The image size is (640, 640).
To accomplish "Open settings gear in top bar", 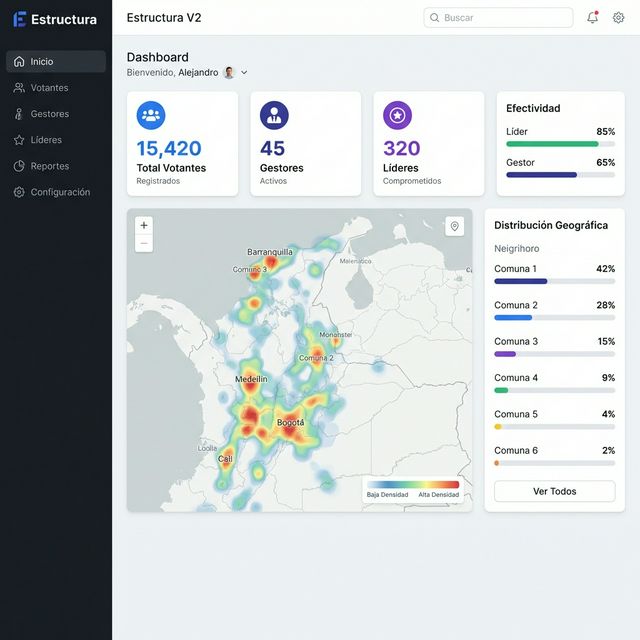I will click(x=618, y=18).
